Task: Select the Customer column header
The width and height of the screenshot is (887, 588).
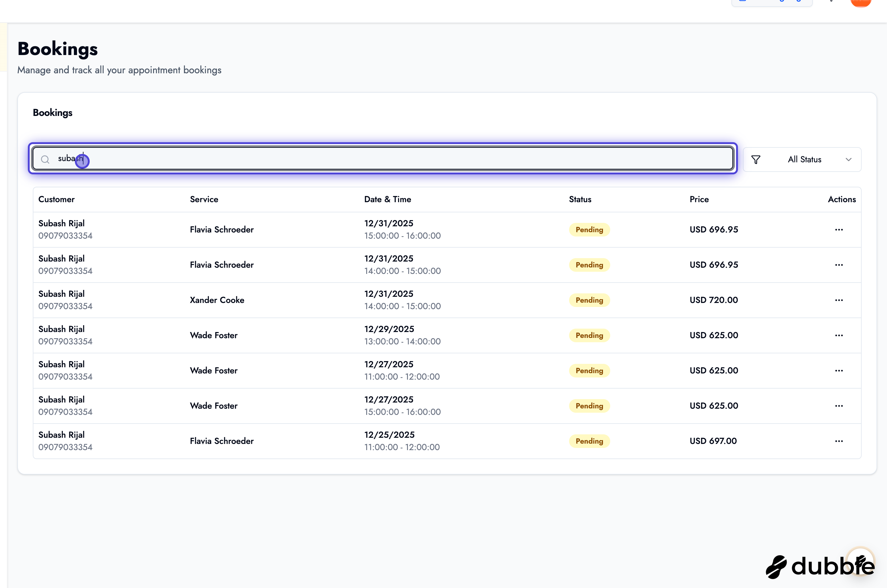Action: point(56,199)
